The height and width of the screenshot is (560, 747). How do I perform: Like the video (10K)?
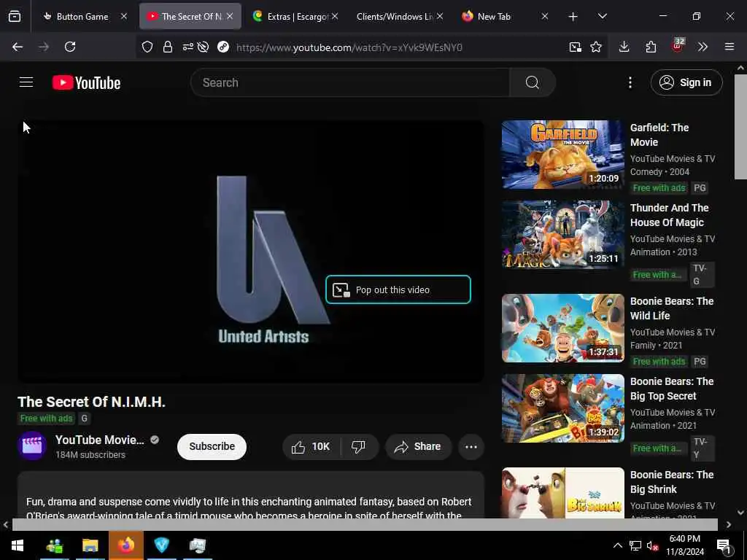pos(311,447)
